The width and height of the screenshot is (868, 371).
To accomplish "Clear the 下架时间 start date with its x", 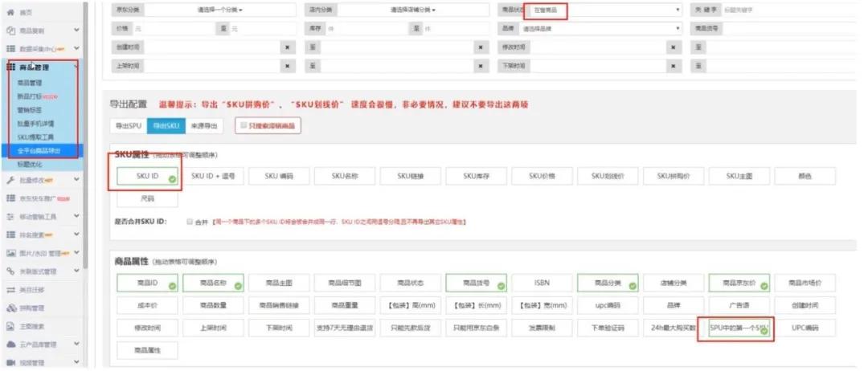I will pos(673,66).
